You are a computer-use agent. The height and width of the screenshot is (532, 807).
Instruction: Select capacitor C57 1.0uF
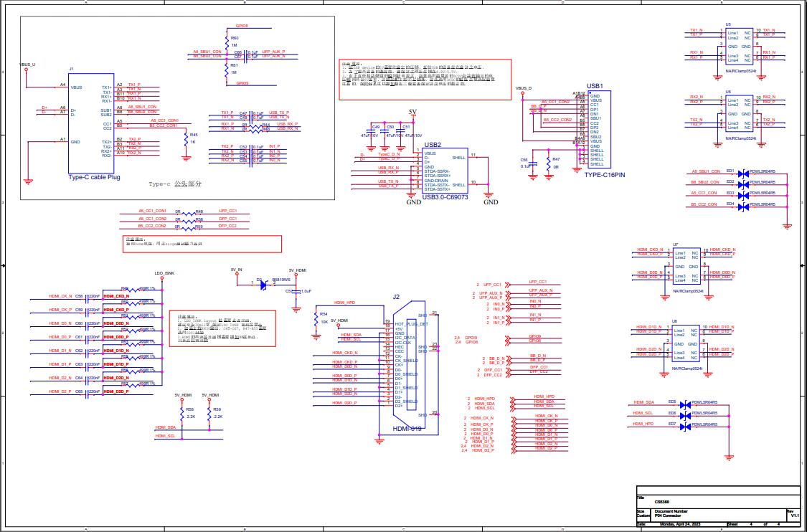click(296, 291)
